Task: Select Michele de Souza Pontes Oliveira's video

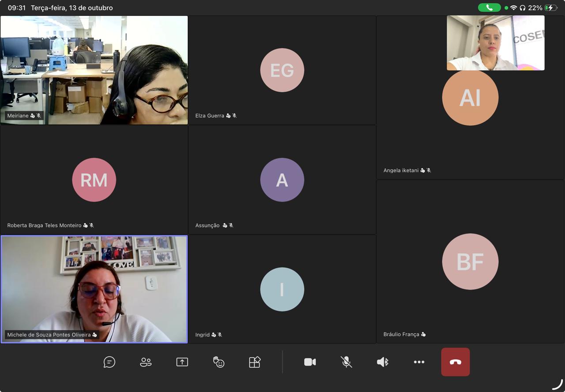Action: (94, 289)
